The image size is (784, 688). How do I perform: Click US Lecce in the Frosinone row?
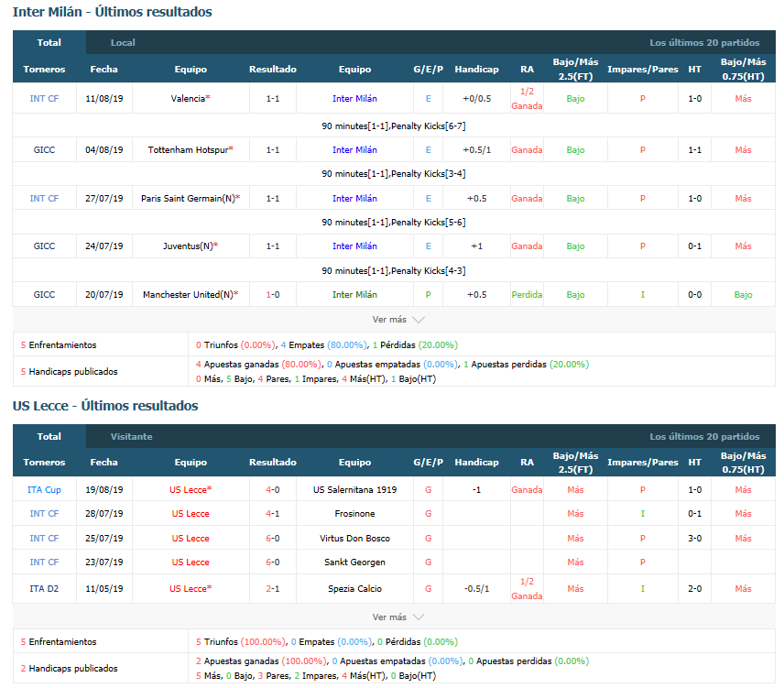[x=190, y=514]
